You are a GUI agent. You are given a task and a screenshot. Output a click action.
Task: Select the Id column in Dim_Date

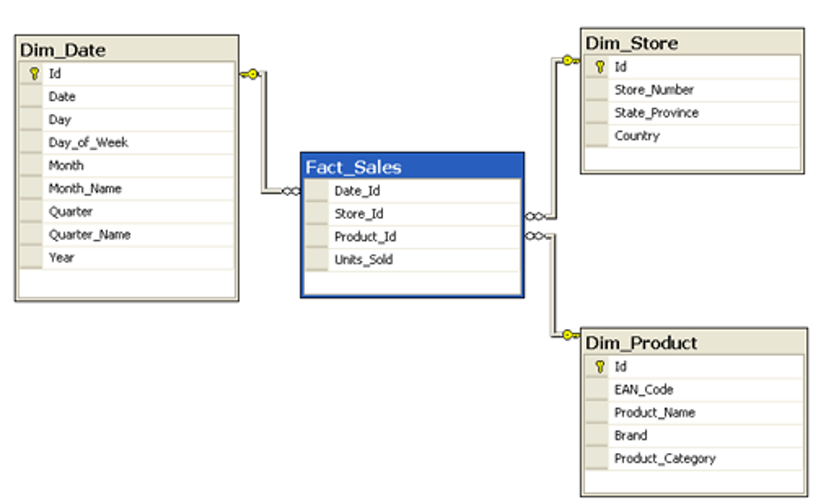[x=126, y=74]
